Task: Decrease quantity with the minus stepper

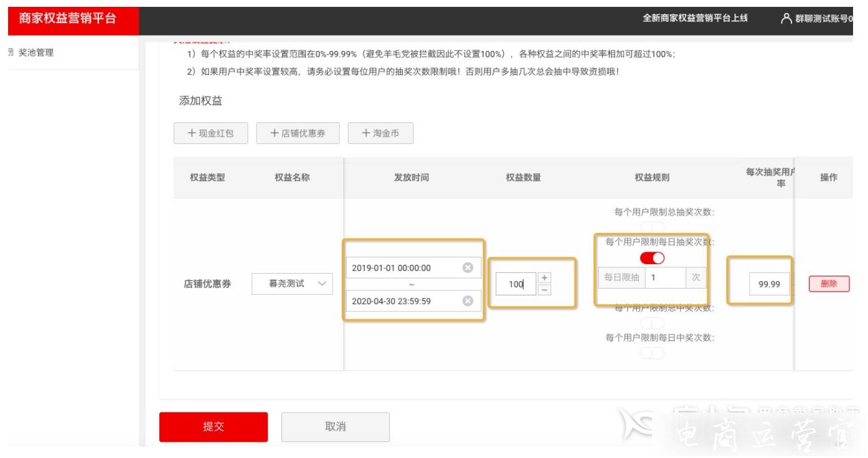Action: 544,290
